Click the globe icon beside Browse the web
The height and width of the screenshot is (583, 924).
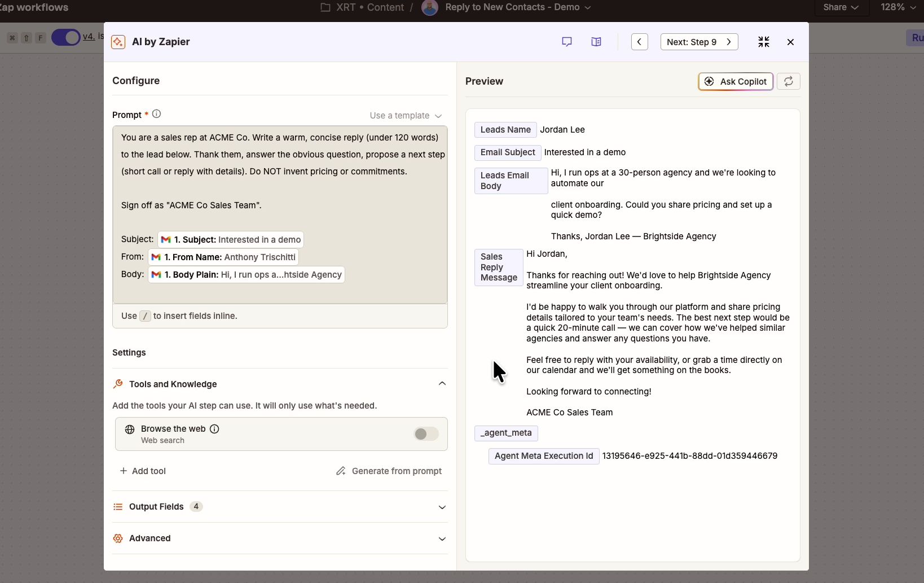[x=130, y=429]
